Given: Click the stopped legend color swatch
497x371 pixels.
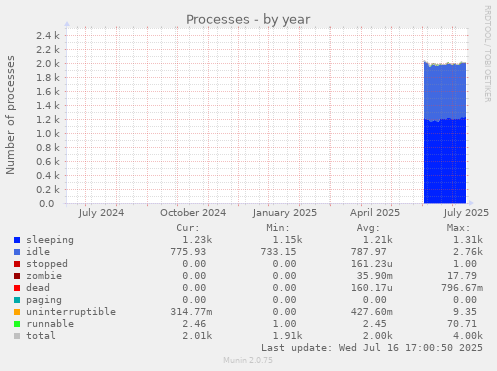Looking at the screenshot, I should [17, 264].
